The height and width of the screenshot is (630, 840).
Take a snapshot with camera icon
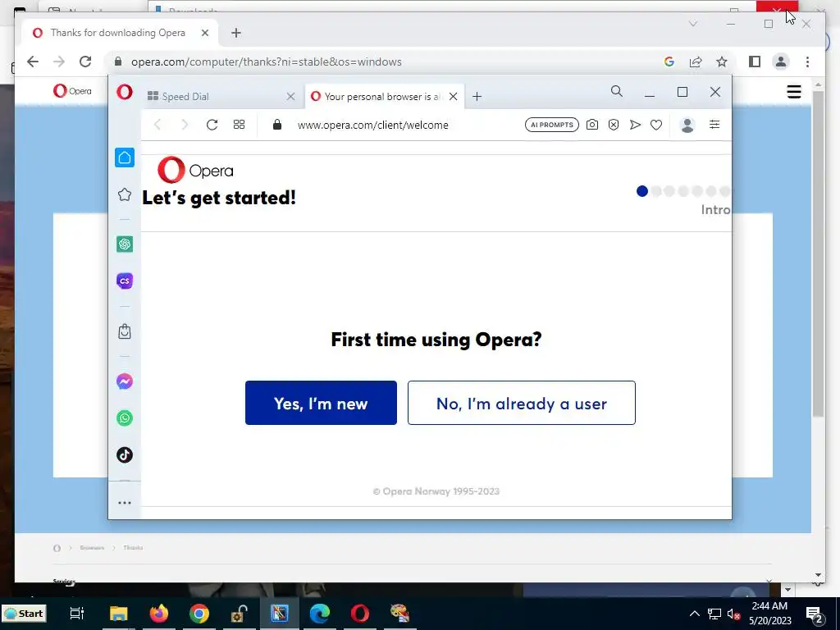[592, 125]
